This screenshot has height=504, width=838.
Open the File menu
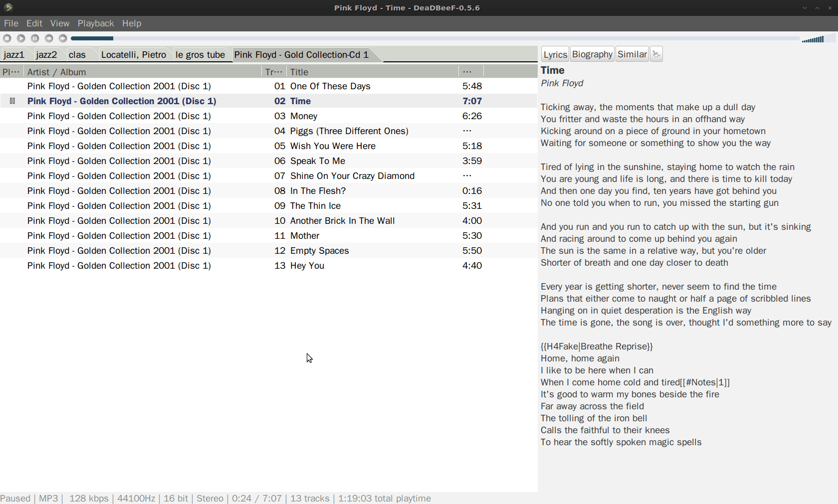coord(11,23)
